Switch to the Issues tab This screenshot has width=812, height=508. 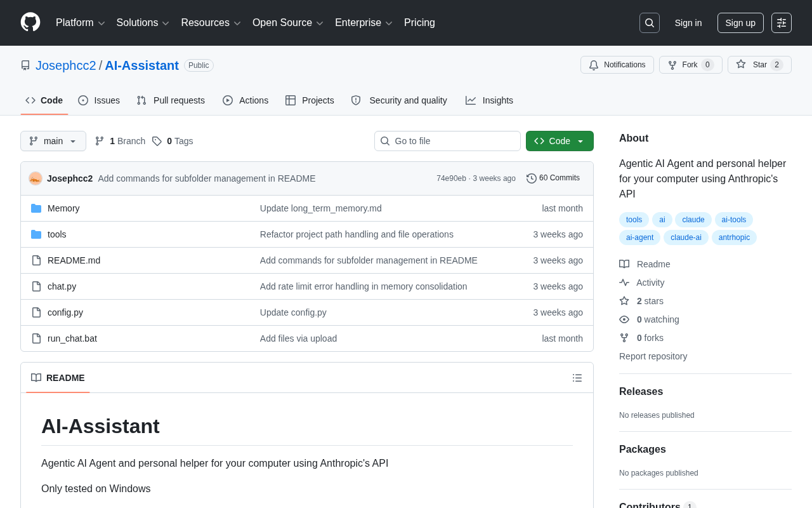pyautogui.click(x=99, y=100)
